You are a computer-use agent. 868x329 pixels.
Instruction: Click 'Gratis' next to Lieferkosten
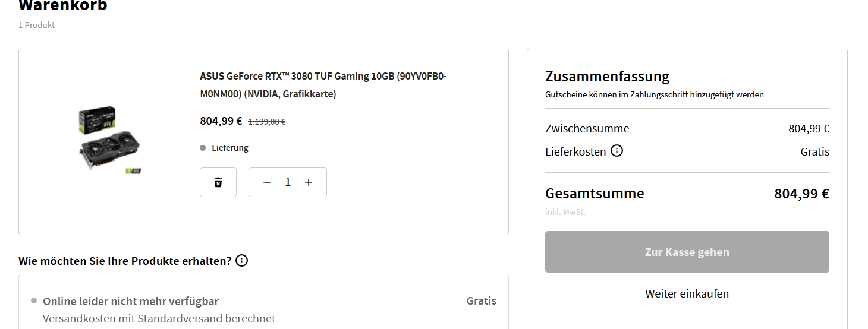tap(814, 151)
